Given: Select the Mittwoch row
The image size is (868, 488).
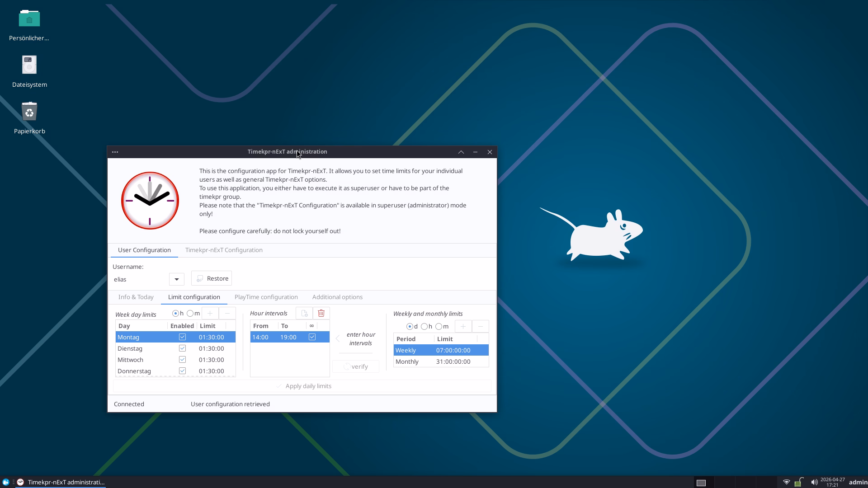Looking at the screenshot, I should coord(175,360).
